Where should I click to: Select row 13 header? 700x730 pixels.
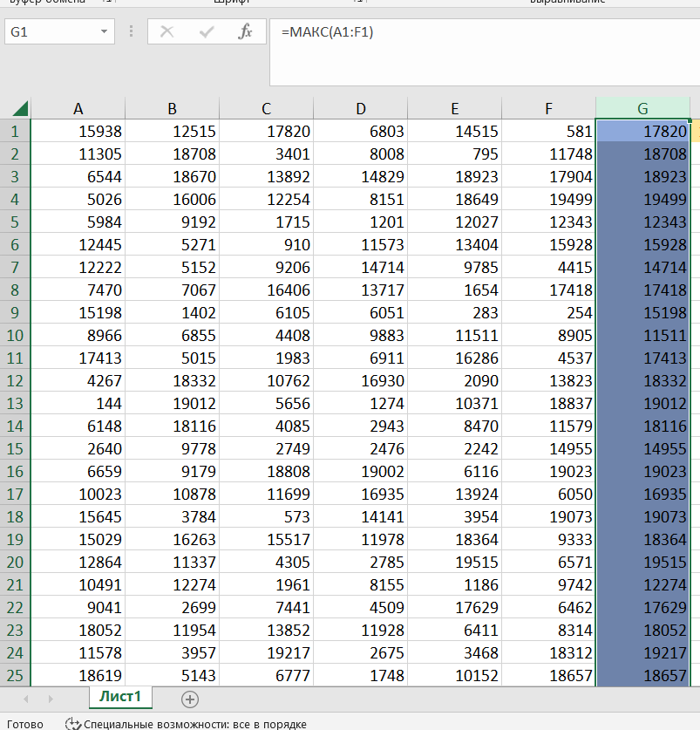[15, 404]
